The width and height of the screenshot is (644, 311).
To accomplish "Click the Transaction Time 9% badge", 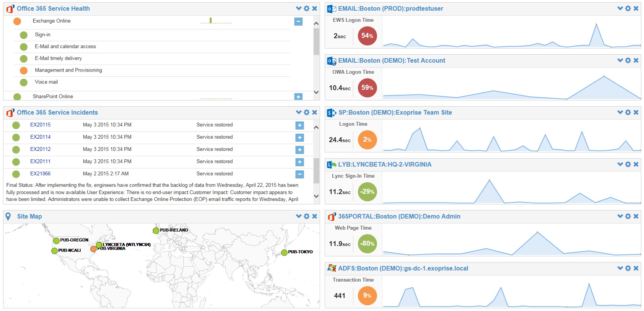I will coord(367,296).
